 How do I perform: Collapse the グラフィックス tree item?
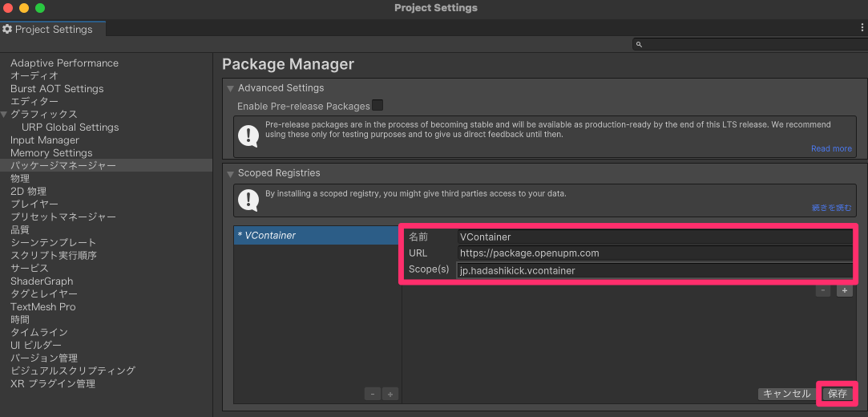[5, 115]
